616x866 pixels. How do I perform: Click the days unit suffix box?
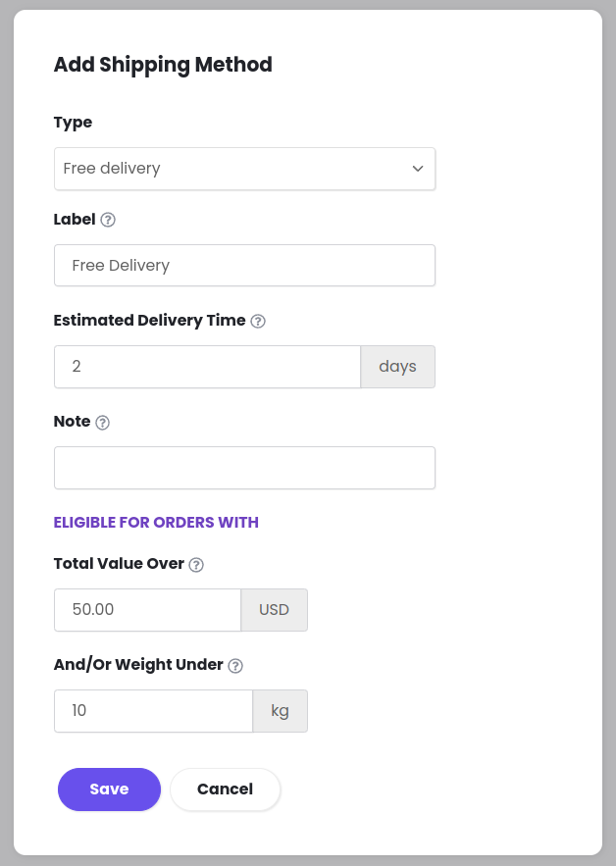tap(398, 367)
